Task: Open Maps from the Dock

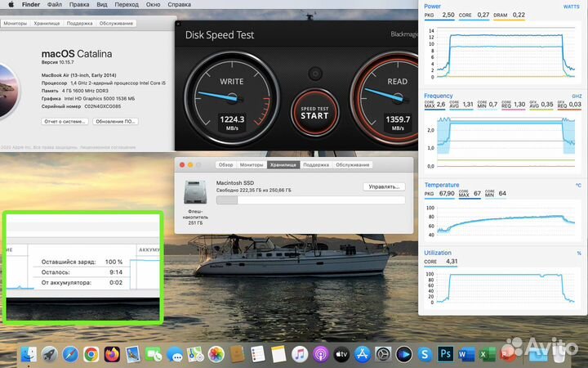Action: (195, 354)
